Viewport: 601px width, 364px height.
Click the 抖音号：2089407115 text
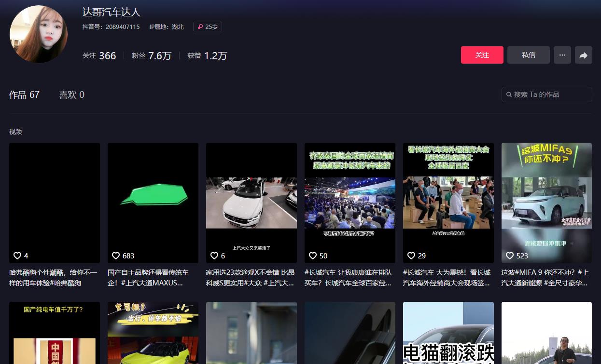111,27
